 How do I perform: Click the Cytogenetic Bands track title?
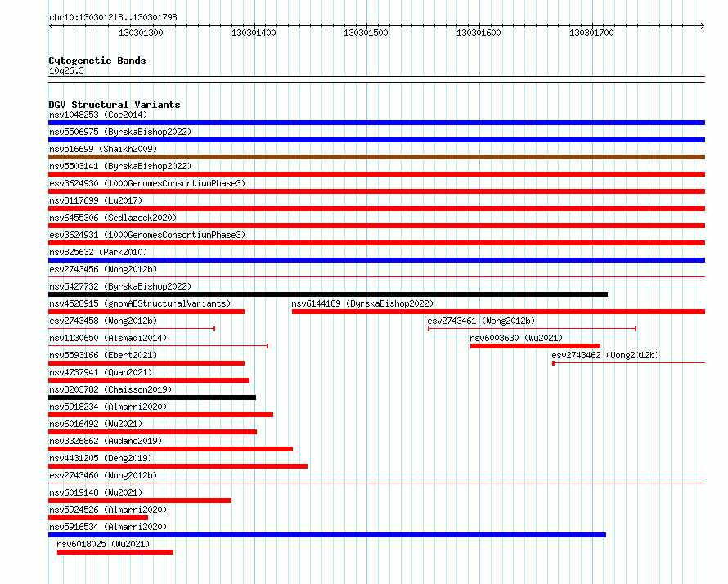[x=97, y=61]
